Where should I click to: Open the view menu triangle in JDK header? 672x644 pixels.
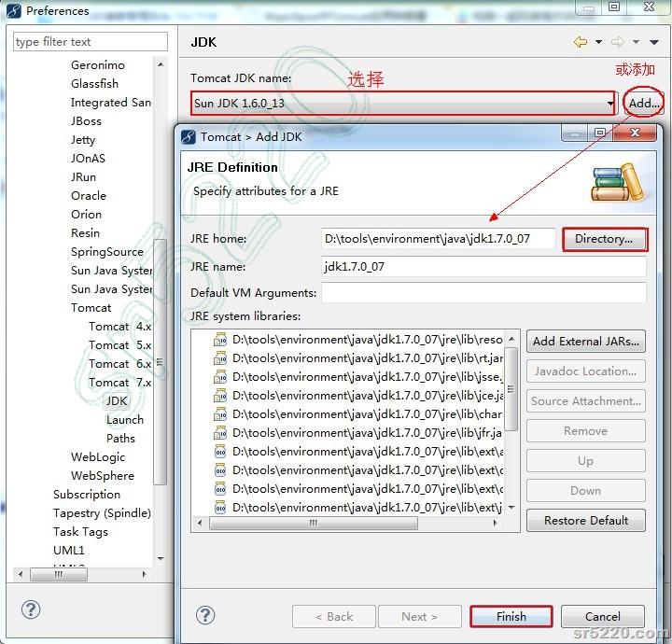pyautogui.click(x=654, y=42)
